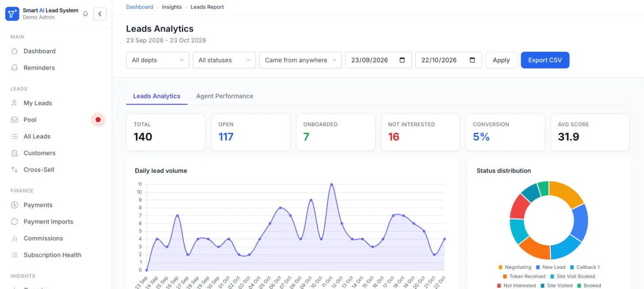Open calendar picker on 22/10/2026 field
This screenshot has height=289, width=644.
[x=472, y=60]
